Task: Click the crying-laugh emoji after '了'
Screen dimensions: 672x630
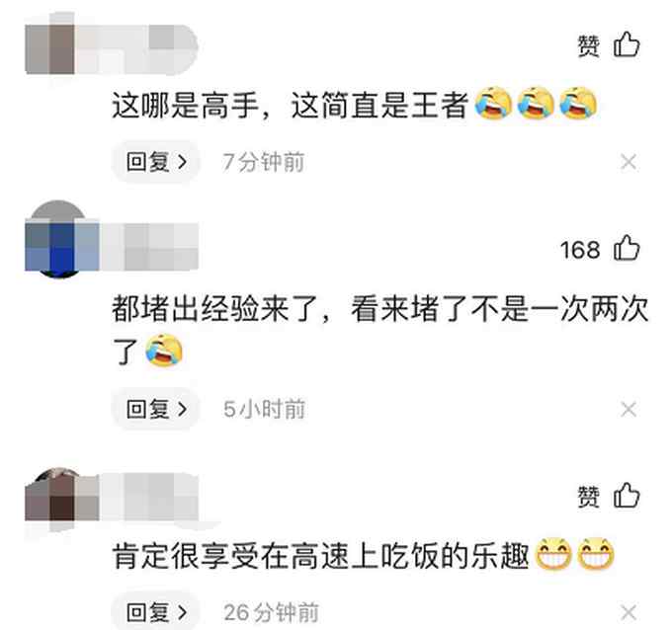Action: point(164,351)
